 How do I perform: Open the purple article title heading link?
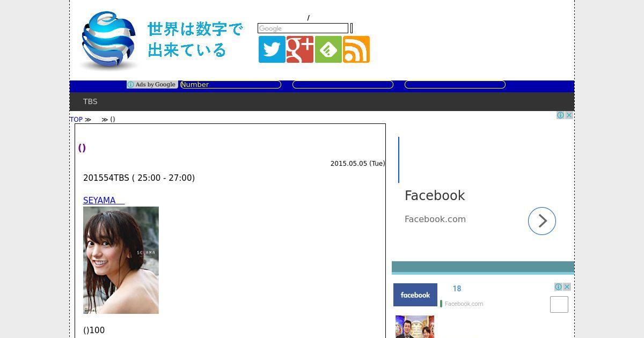coord(82,148)
